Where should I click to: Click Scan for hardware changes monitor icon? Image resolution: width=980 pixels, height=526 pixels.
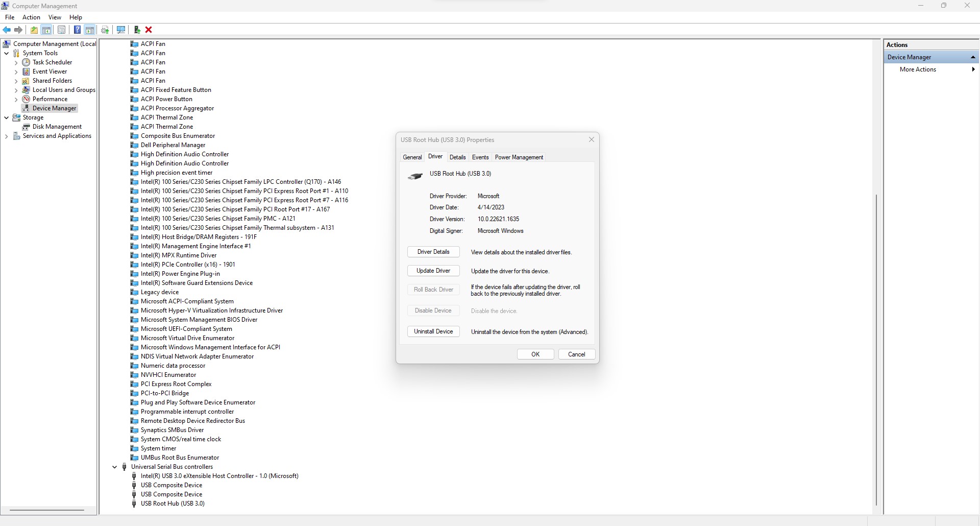pyautogui.click(x=121, y=30)
